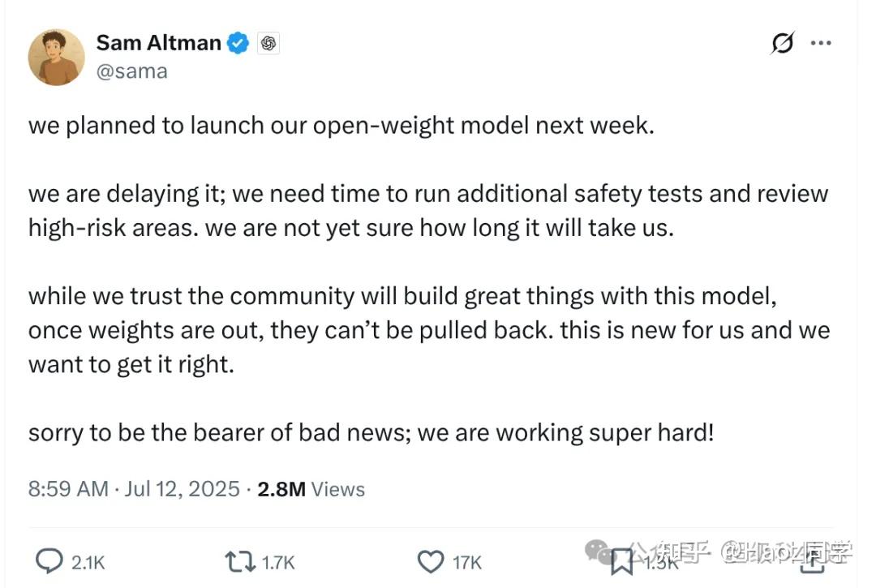Click the line about the open-weight model launch
This screenshot has width=876, height=588.
[341, 126]
